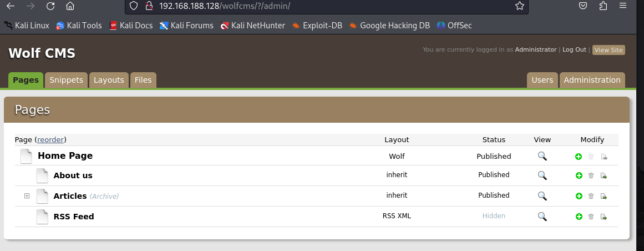Switch to the Pages tab
Screen dimensions: 644x251
click(x=26, y=80)
